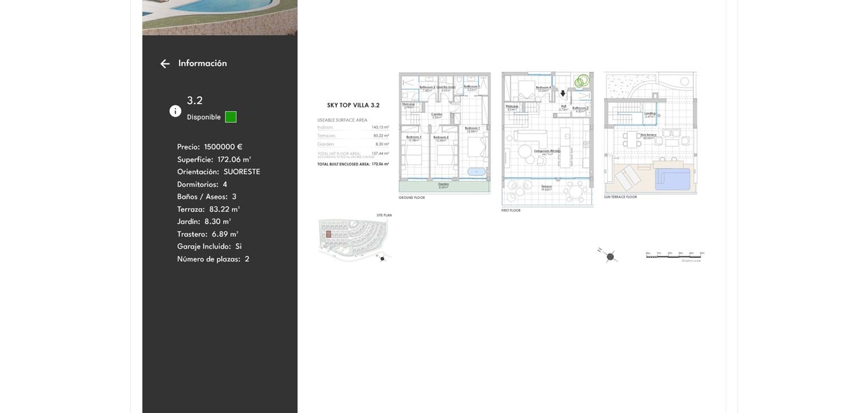Click the Trastero: 6.89 m² line

click(208, 234)
